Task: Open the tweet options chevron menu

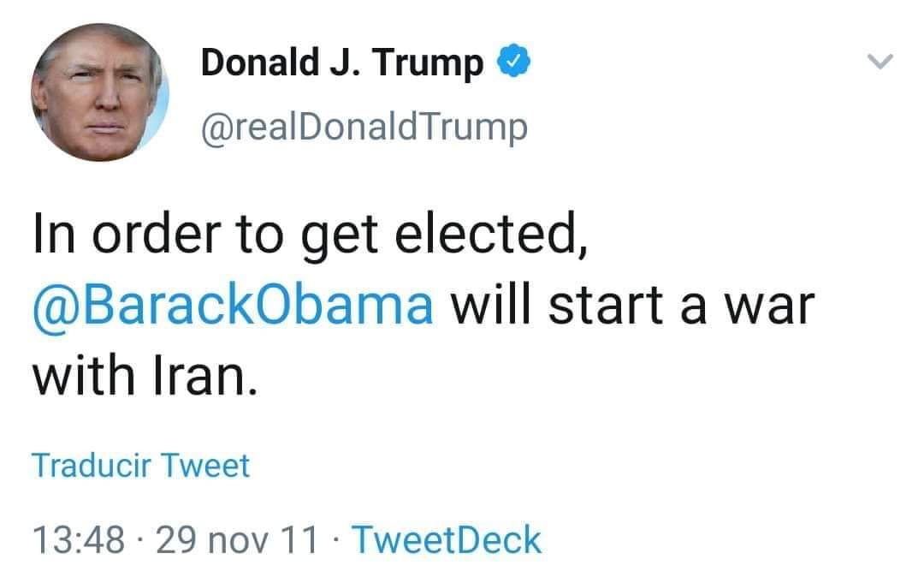Action: tap(879, 62)
